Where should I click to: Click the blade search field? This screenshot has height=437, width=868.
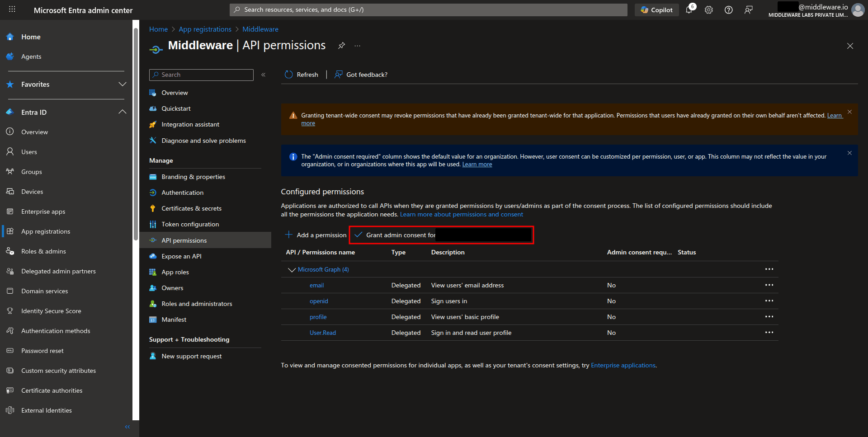click(x=201, y=75)
